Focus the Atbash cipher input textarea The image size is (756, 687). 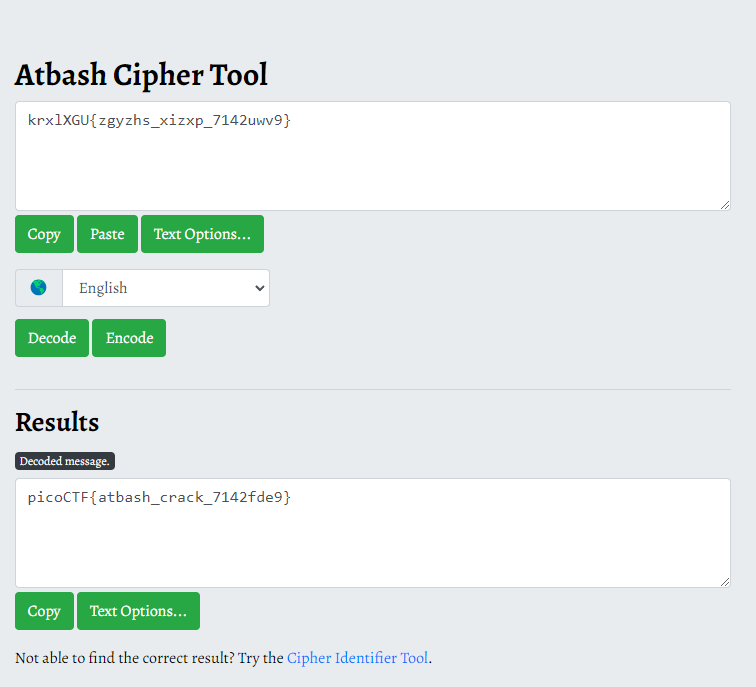point(372,156)
